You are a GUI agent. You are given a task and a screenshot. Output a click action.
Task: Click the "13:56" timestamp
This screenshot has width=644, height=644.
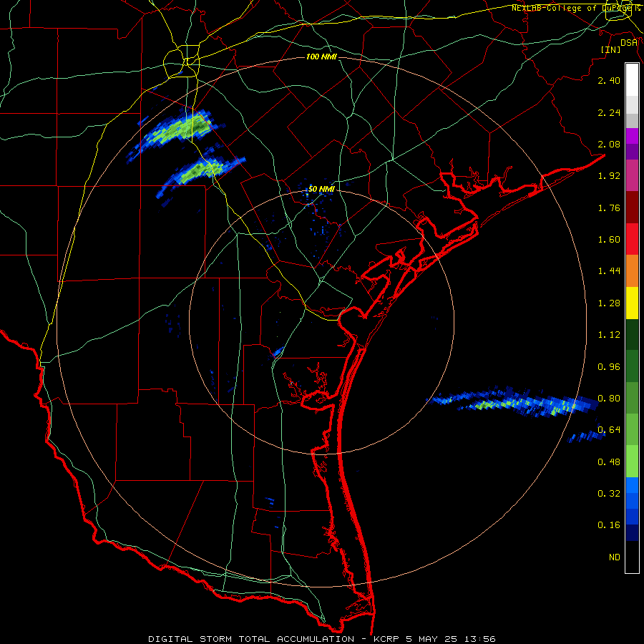tap(479, 639)
